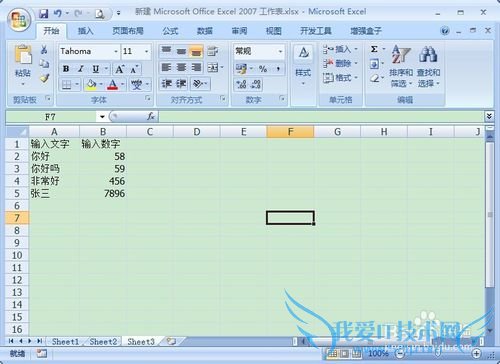The width and height of the screenshot is (500, 364).
Task: Activate the Format Painter brush
Action: (x=44, y=78)
